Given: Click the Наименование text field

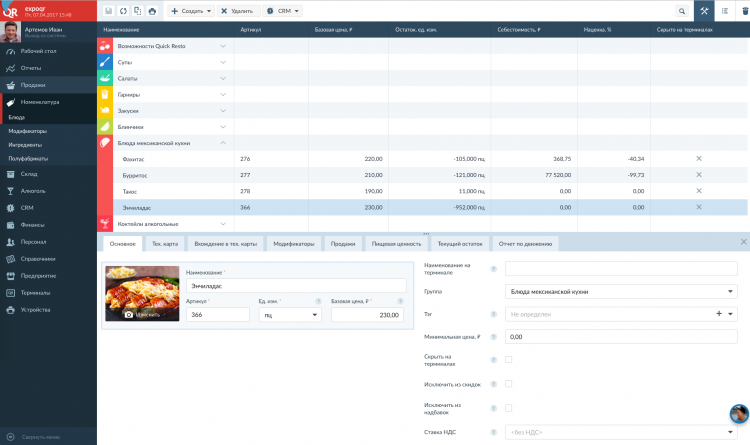Looking at the screenshot, I should coord(296,286).
